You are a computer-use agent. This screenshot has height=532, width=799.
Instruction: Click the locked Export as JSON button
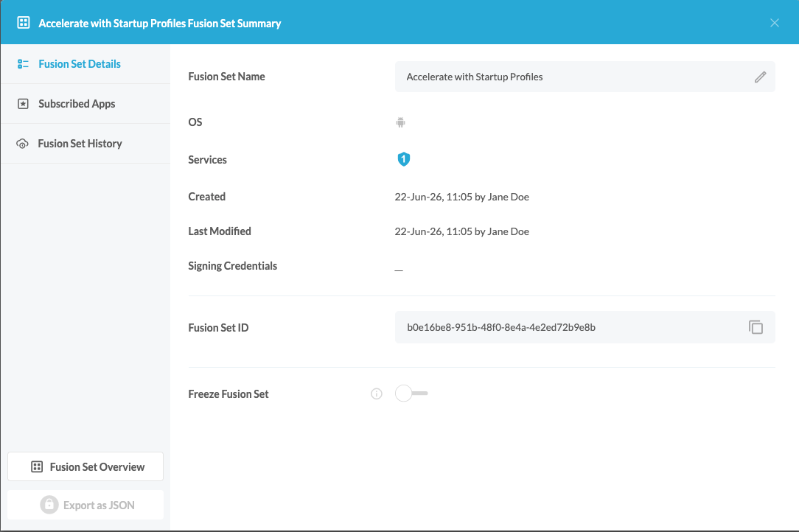86,505
